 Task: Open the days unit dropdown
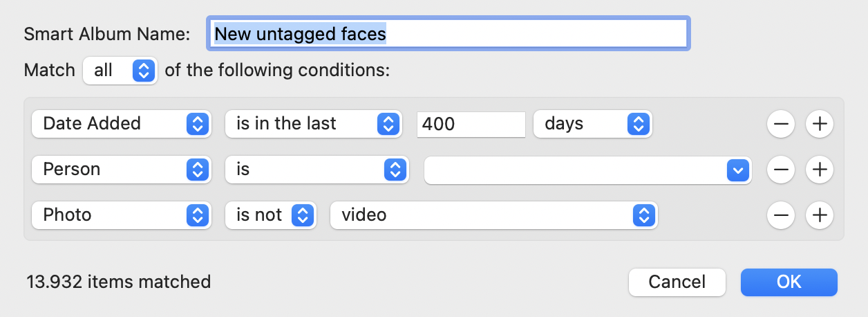(592, 125)
